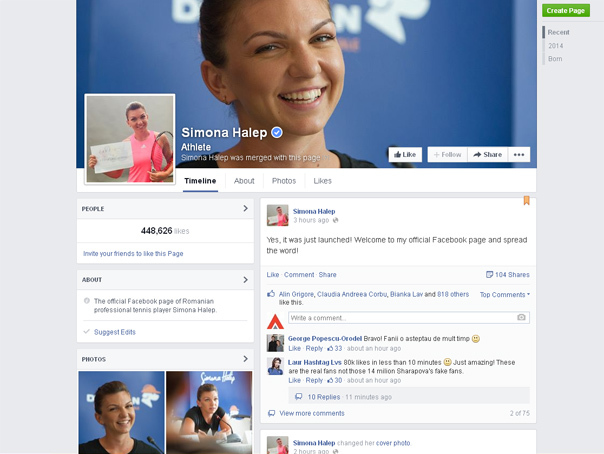
Task: Expand the People section arrow
Action: pyautogui.click(x=245, y=208)
